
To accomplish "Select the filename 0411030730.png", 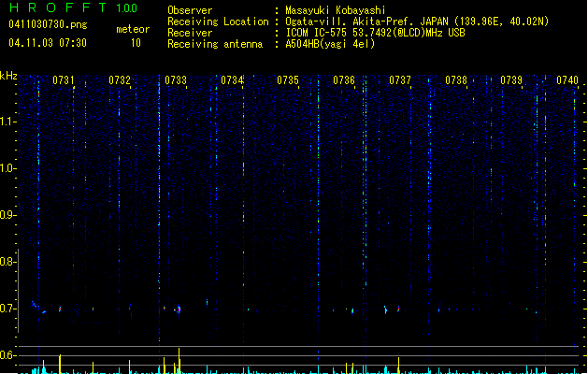I will pyautogui.click(x=48, y=24).
